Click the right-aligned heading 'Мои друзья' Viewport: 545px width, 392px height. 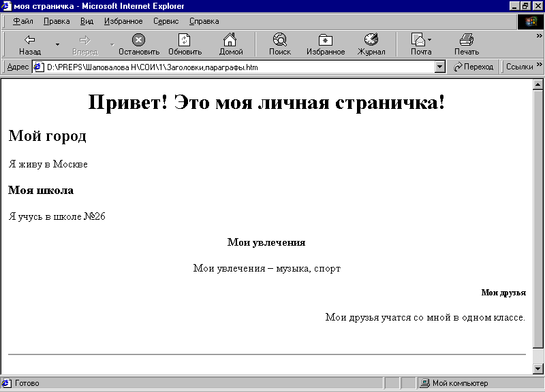tap(503, 293)
